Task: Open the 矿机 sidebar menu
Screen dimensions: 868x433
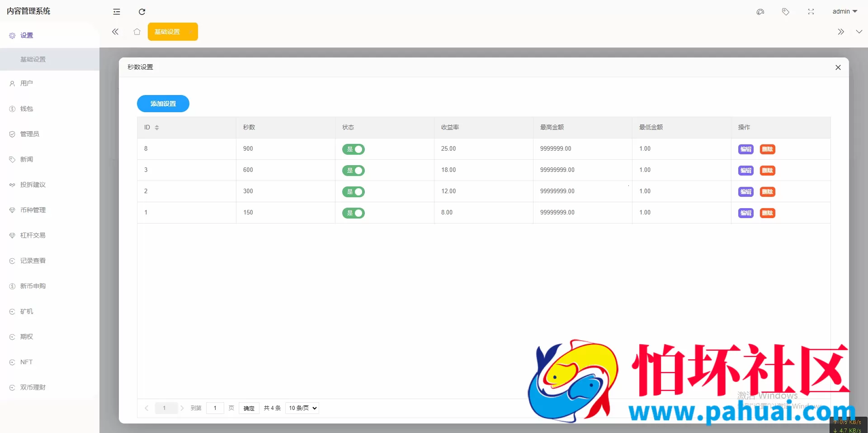Action: click(x=50, y=311)
